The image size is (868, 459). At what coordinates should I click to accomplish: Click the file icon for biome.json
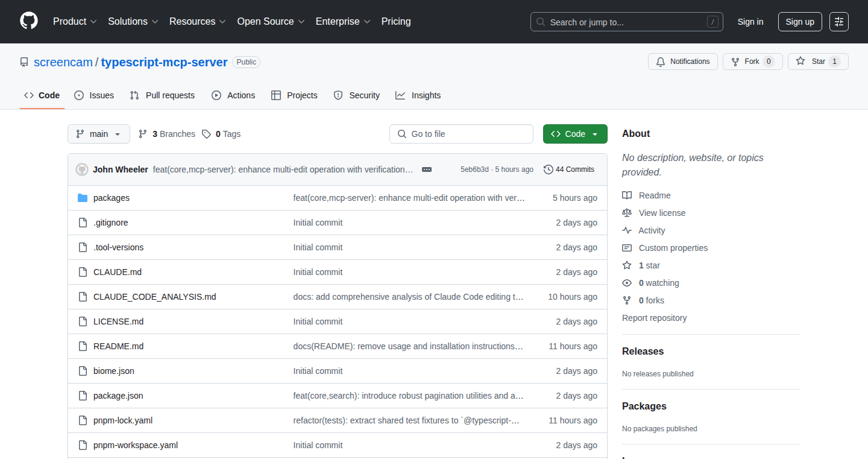tap(83, 371)
